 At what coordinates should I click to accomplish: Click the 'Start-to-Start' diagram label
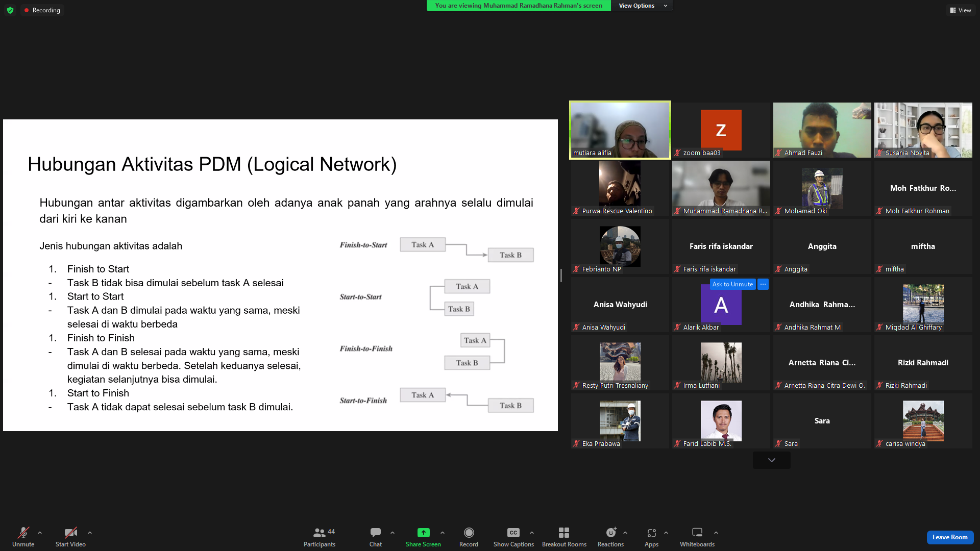point(360,297)
